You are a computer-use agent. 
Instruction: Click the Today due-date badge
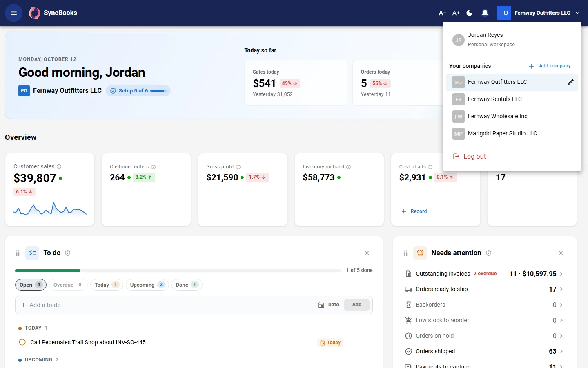[330, 343]
